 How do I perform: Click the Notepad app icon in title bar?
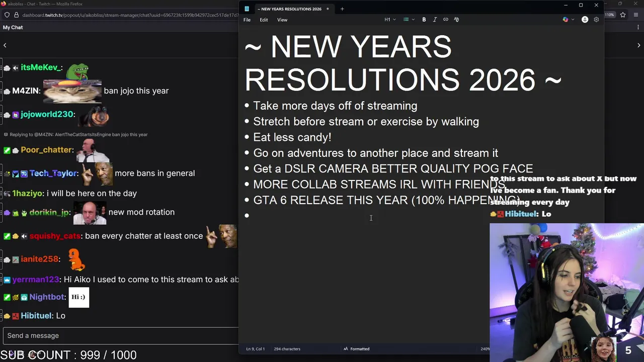tap(247, 9)
